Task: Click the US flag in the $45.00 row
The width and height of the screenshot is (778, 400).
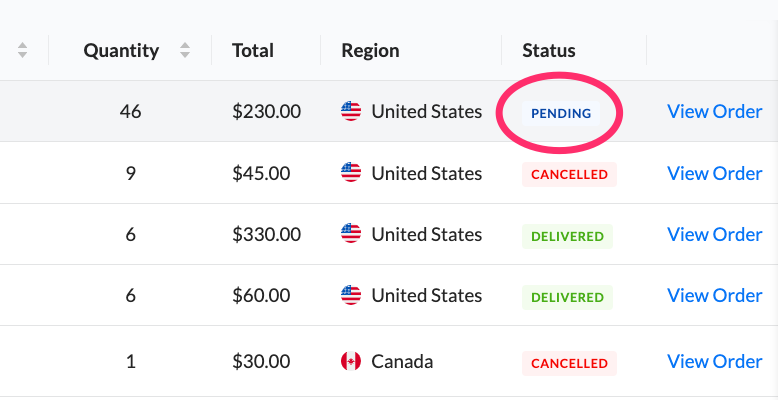Action: (x=351, y=173)
